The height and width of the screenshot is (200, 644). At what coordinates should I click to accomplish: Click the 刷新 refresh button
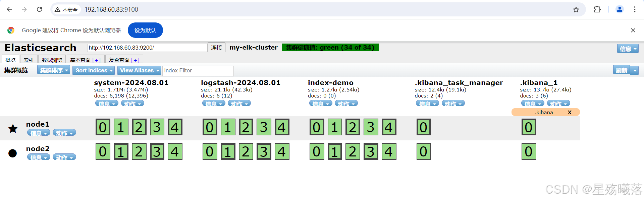click(622, 70)
